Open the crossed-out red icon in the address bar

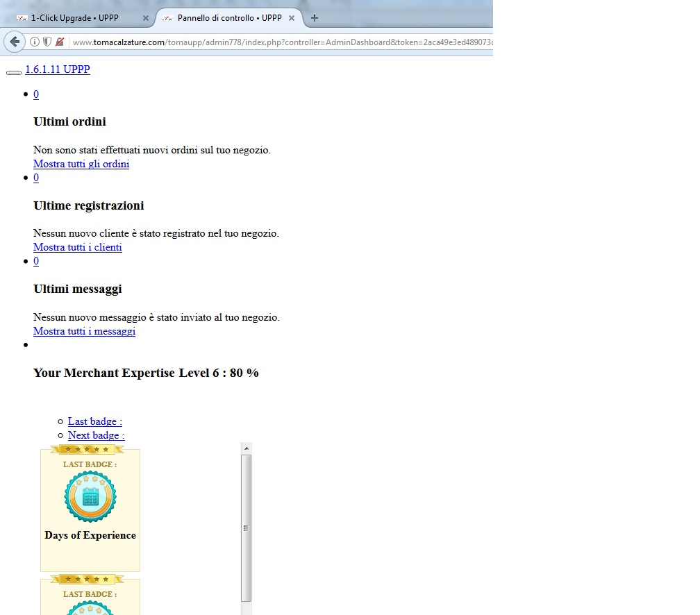[60, 42]
